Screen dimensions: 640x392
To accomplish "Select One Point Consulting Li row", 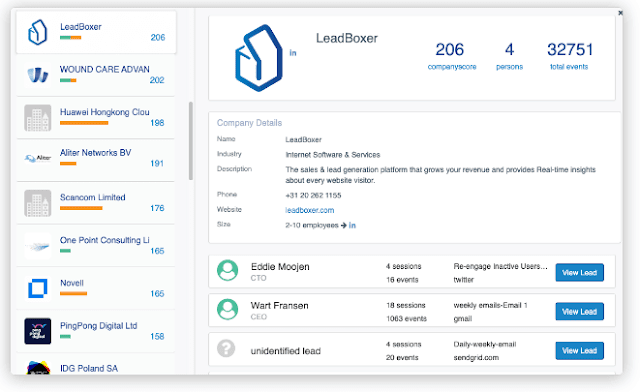I will click(96, 246).
